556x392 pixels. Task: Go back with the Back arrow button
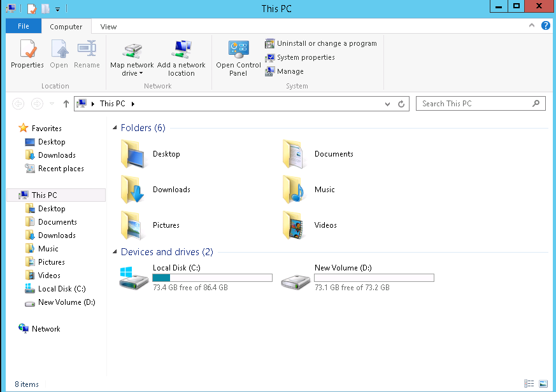point(18,104)
